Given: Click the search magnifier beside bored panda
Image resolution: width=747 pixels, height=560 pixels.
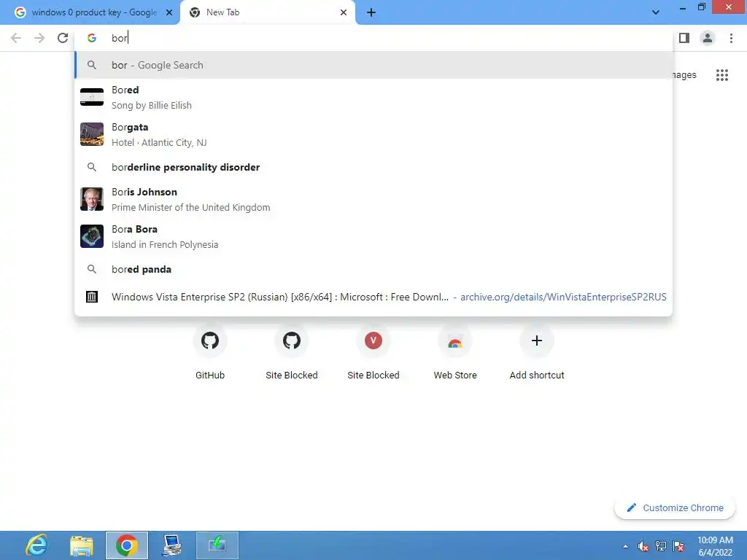Looking at the screenshot, I should [x=92, y=269].
